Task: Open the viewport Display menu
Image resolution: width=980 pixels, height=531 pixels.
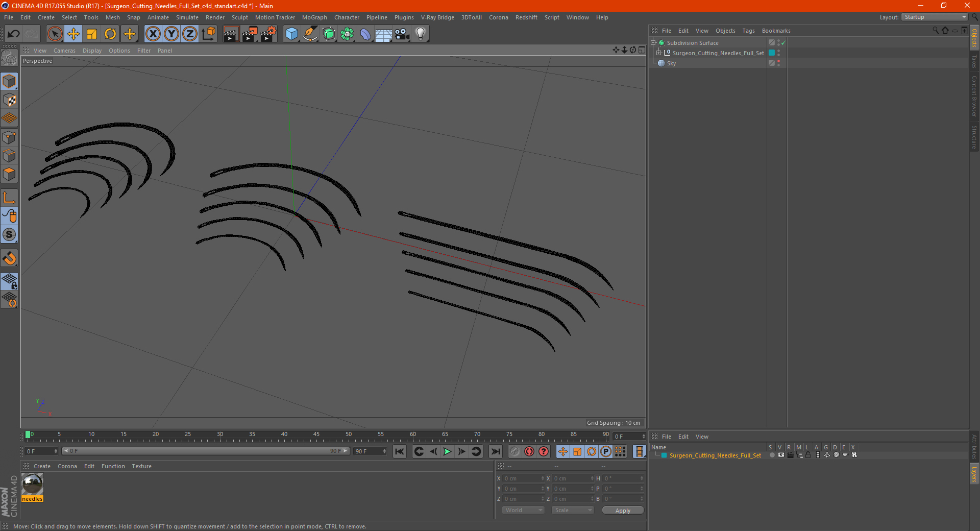Action: [x=92, y=51]
